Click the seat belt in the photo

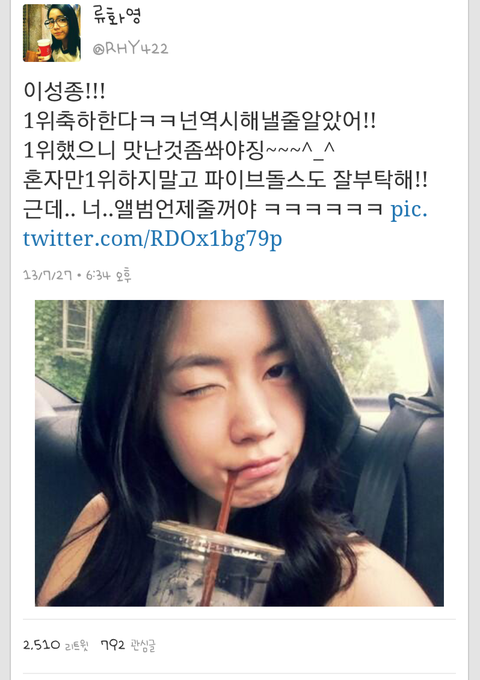pos(390,468)
